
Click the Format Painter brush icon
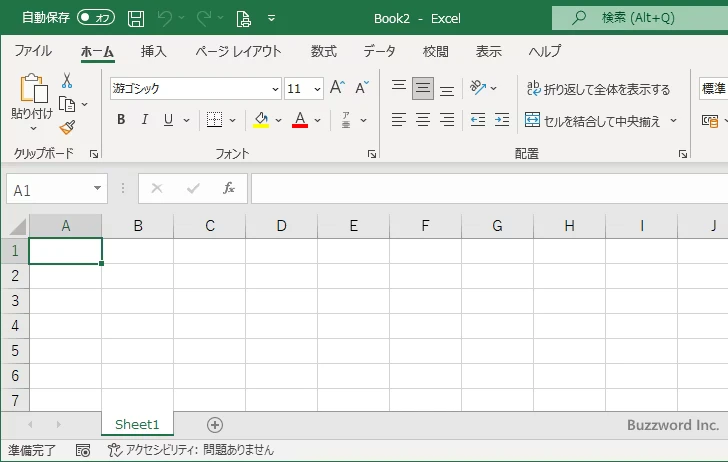click(67, 127)
